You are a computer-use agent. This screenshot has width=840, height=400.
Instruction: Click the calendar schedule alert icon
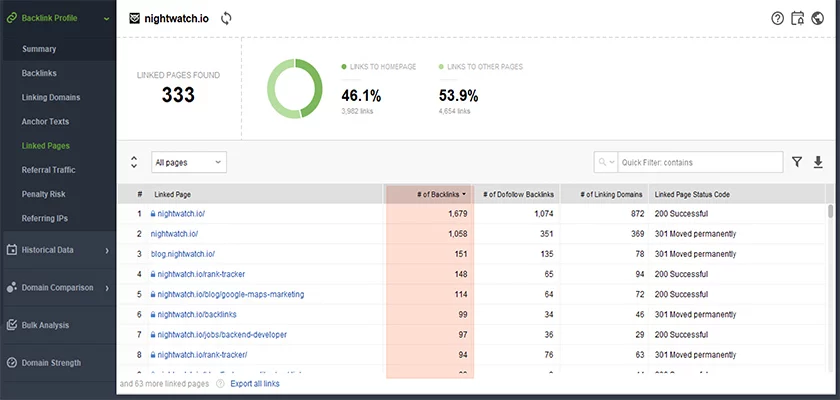click(798, 18)
